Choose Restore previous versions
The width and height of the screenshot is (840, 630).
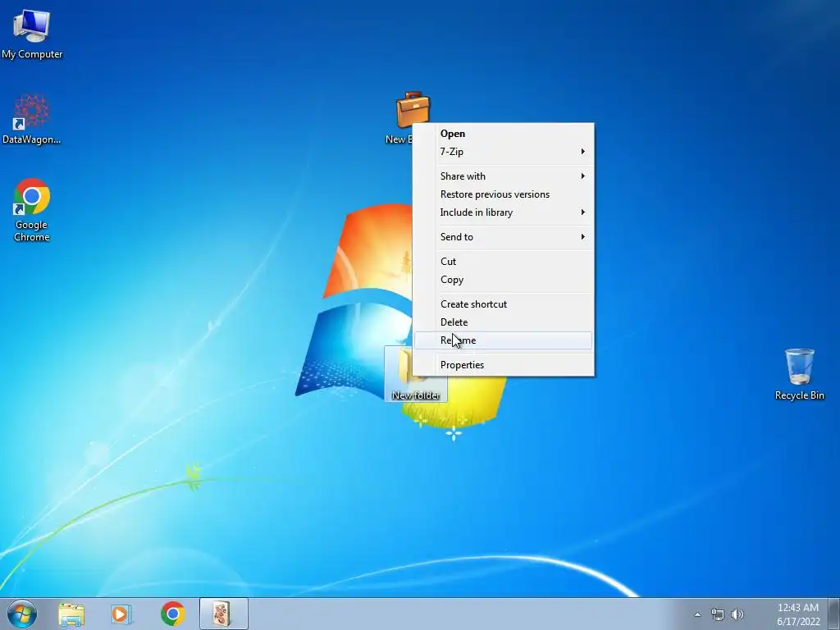click(503, 194)
